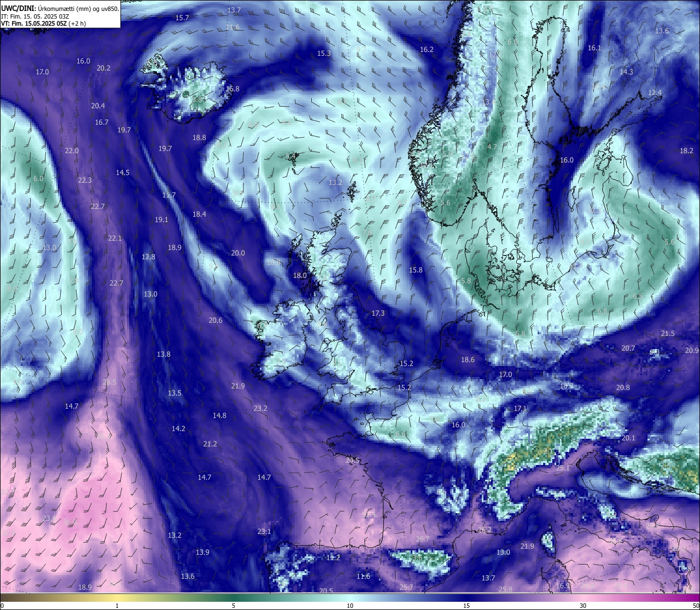
Task: Click the 13.9 value label
Action: 202,553
